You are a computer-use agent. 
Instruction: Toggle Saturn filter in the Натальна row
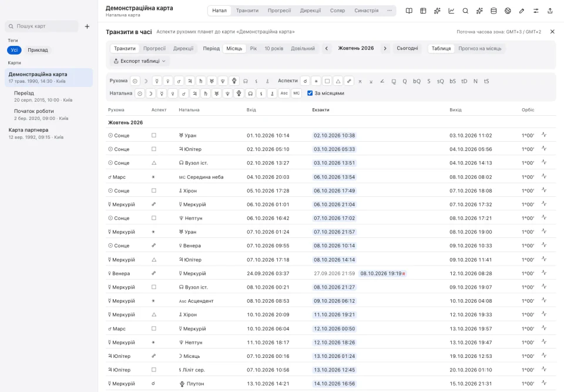206,93
